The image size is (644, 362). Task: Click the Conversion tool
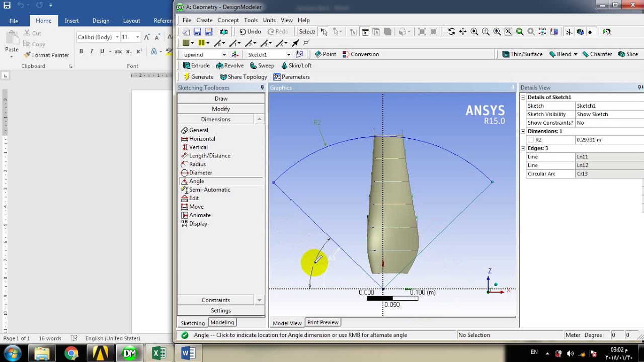tap(361, 54)
